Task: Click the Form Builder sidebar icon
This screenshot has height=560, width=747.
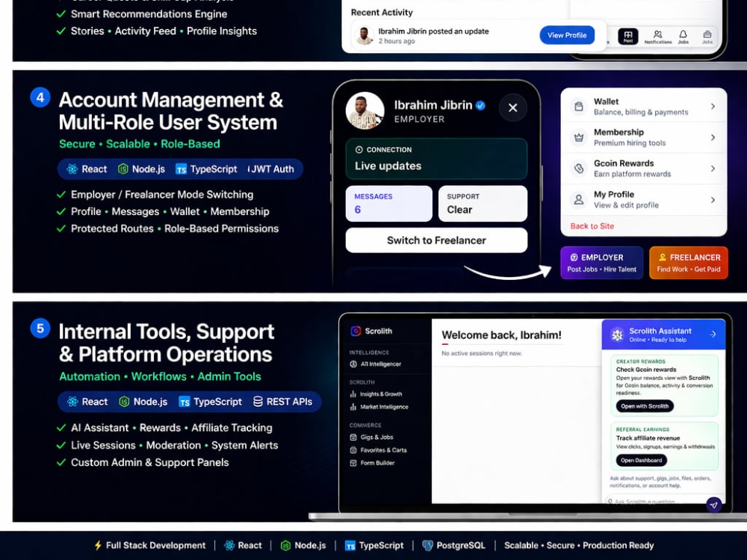Action: (353, 463)
